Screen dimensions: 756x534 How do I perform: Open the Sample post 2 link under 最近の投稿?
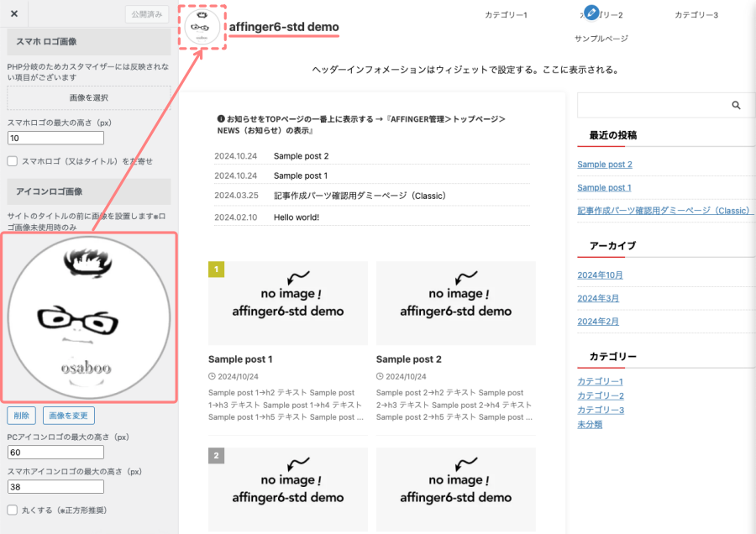pos(603,165)
